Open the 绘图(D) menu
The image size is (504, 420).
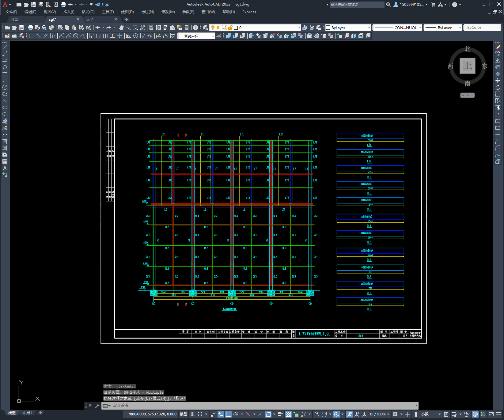(x=127, y=12)
